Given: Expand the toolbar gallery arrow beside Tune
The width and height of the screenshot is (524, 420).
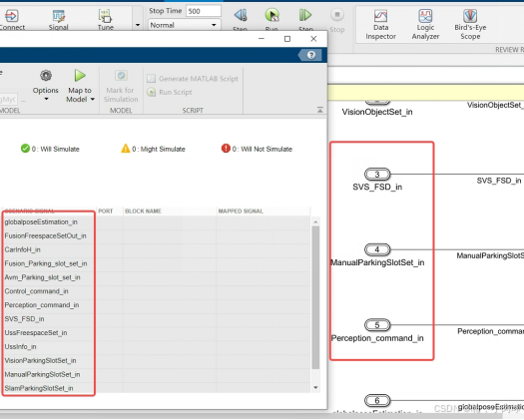Looking at the screenshot, I should coord(138,25).
